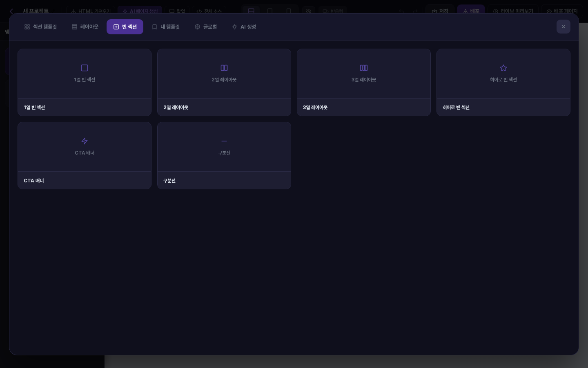Select the 빈 섹션 tab
Screen dimensions: 588x368
coord(125,27)
